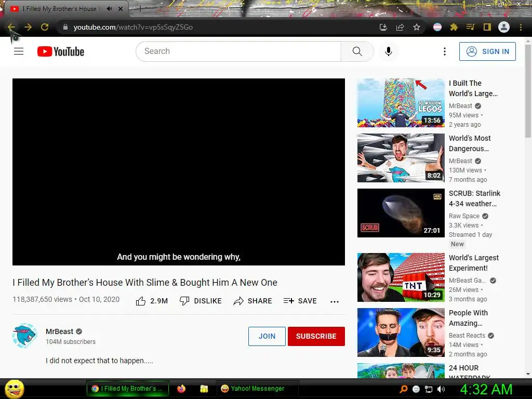Open 'World's Largest Experiment!' title
The height and width of the screenshot is (399, 532).
point(474,263)
